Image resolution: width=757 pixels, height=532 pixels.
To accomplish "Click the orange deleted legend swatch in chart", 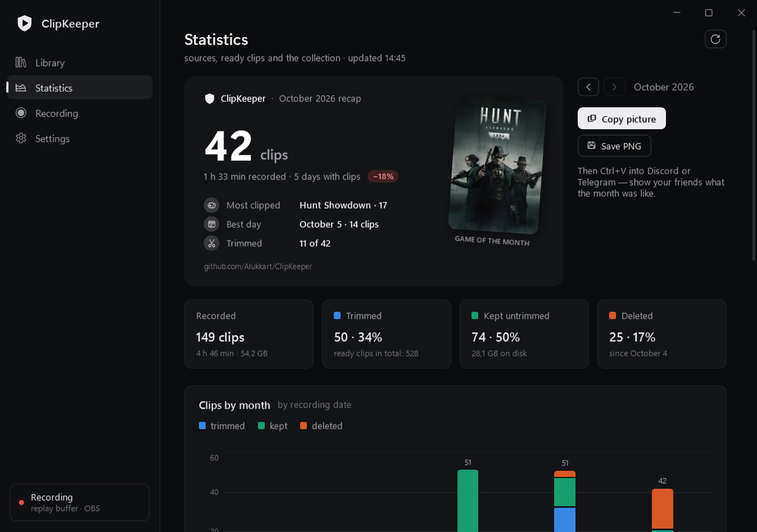I will [303, 426].
